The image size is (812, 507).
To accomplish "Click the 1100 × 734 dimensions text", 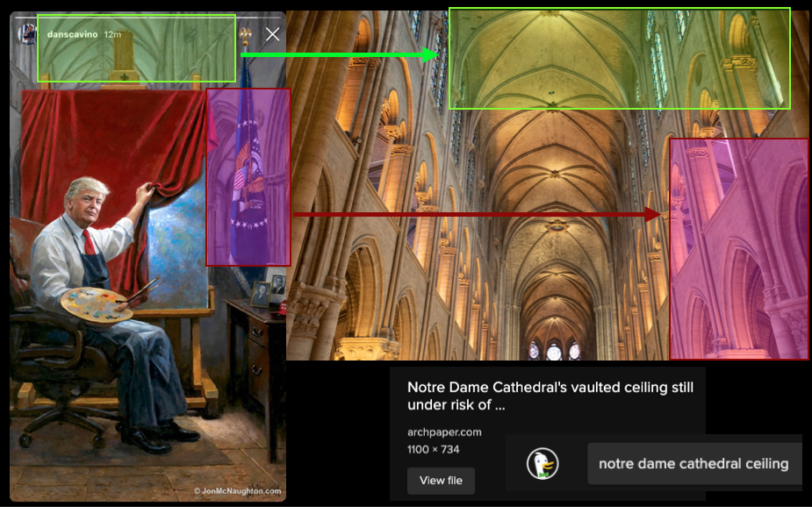I will [x=434, y=450].
